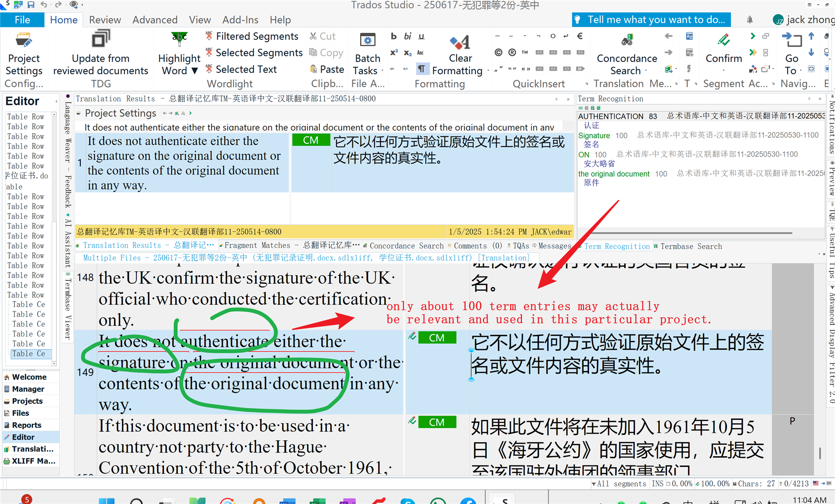Click the Clear Formatting icon

pos(460,42)
